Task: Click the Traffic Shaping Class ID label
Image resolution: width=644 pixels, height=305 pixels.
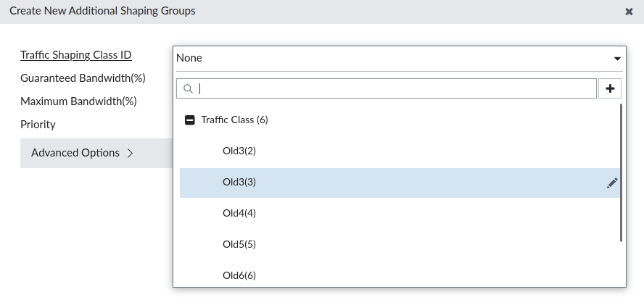Action: [76, 55]
